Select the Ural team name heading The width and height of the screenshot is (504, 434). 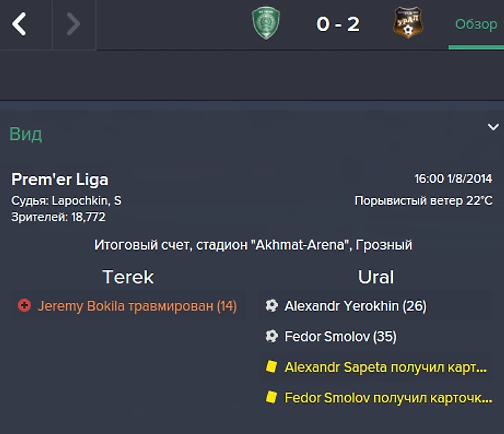[x=376, y=277]
